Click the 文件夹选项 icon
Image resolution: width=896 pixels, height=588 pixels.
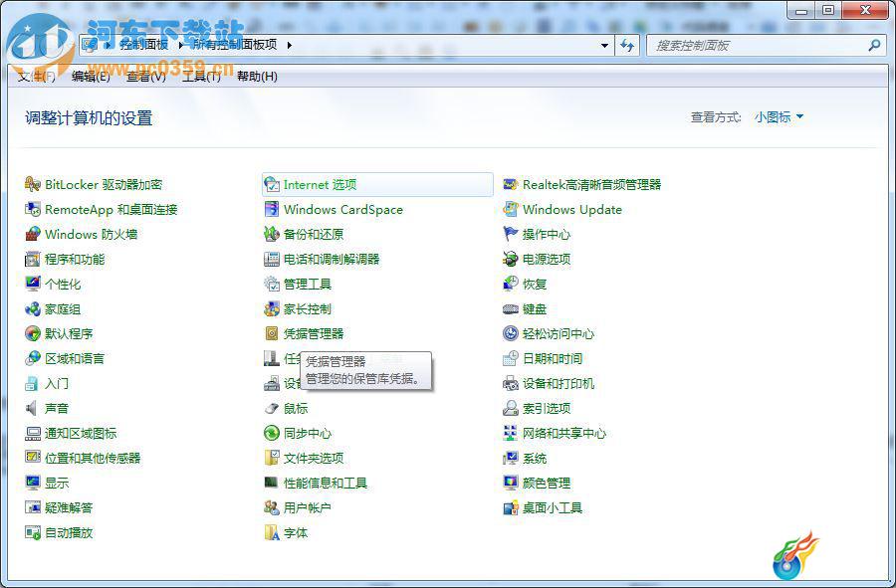click(272, 458)
